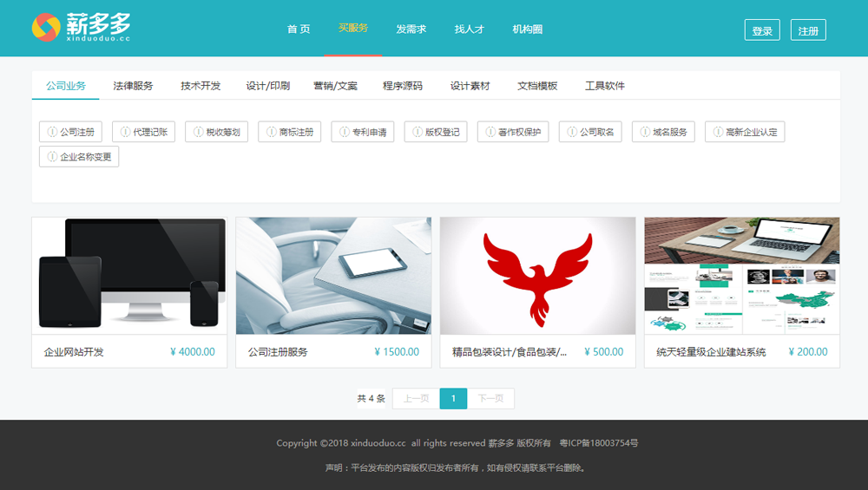The width and height of the screenshot is (868, 490).
Task: Open 机构圈 navigation item
Action: click(x=527, y=29)
